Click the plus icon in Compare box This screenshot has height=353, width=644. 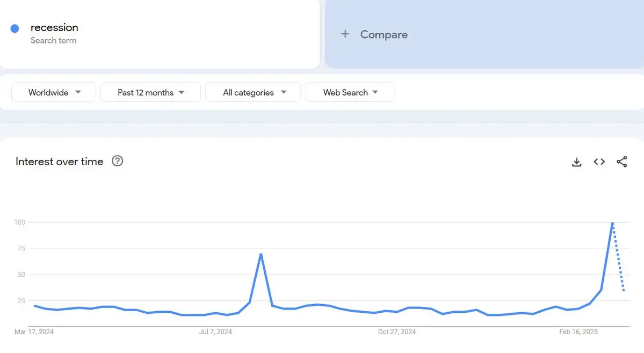tap(345, 34)
